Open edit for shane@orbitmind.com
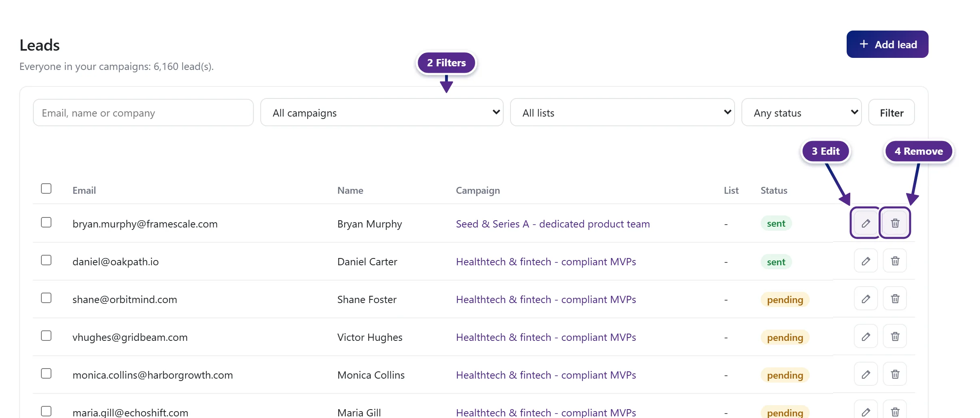The height and width of the screenshot is (418, 980). pyautogui.click(x=866, y=299)
